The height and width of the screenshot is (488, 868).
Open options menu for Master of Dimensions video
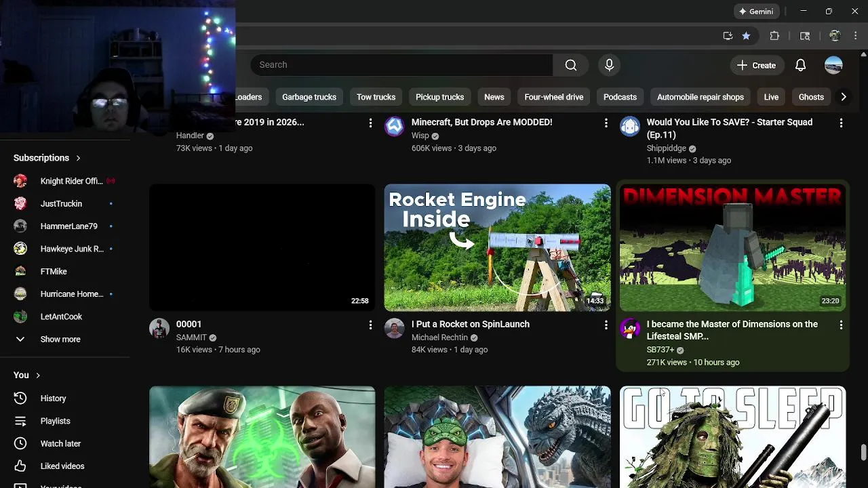pos(841,325)
